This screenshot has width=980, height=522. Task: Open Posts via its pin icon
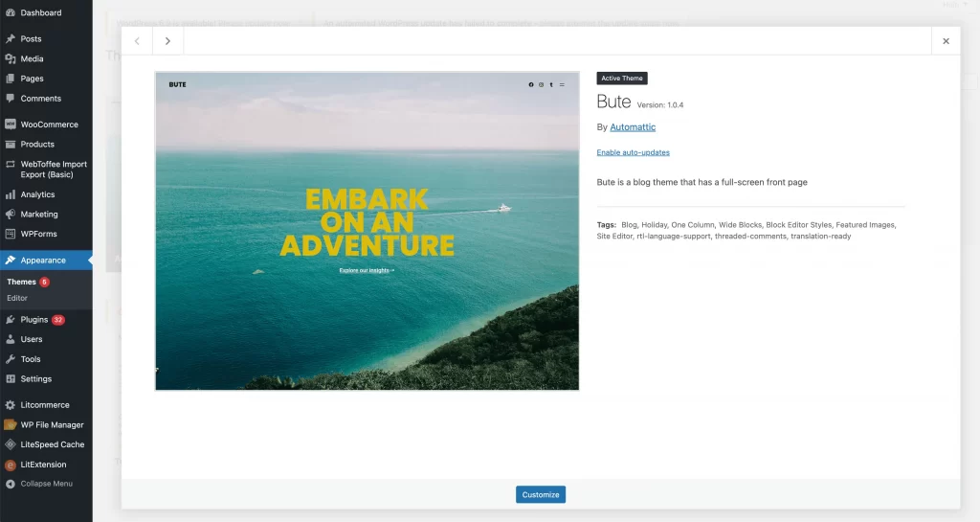10,39
